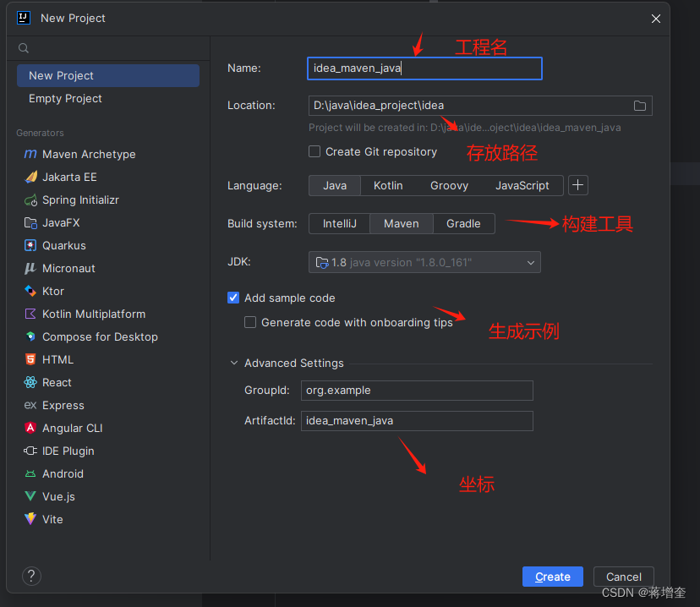Uncheck Add sample code
Viewport: 700px width, 607px height.
point(233,298)
